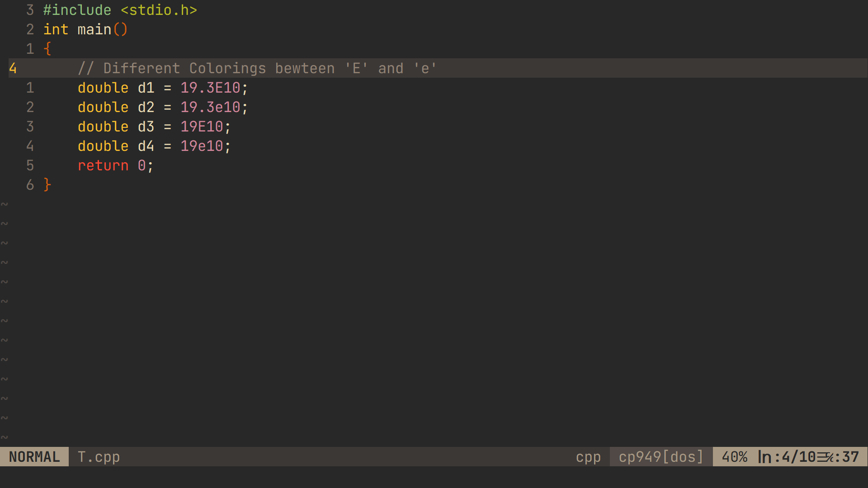Viewport: 868px width, 488px height.
Task: Click the literal 19e10 on line d4
Action: [x=202, y=146]
